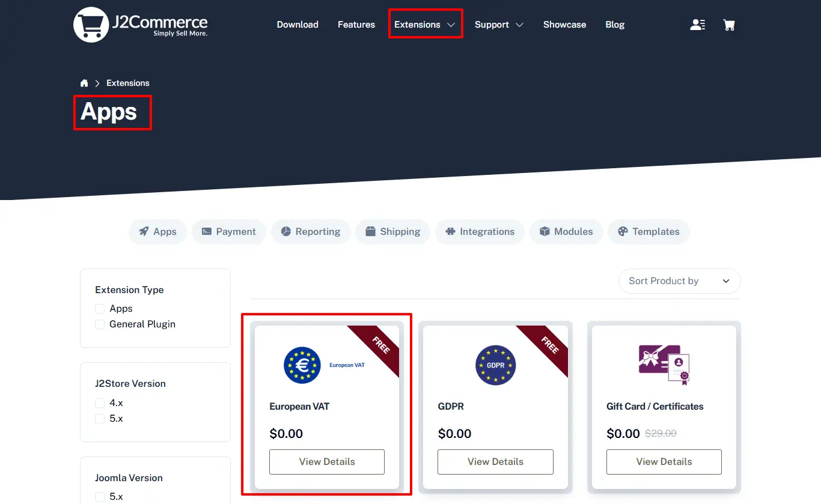Click the J2Commerce shopping cart logo
Image resolution: width=821 pixels, height=504 pixels.
pyautogui.click(x=141, y=25)
